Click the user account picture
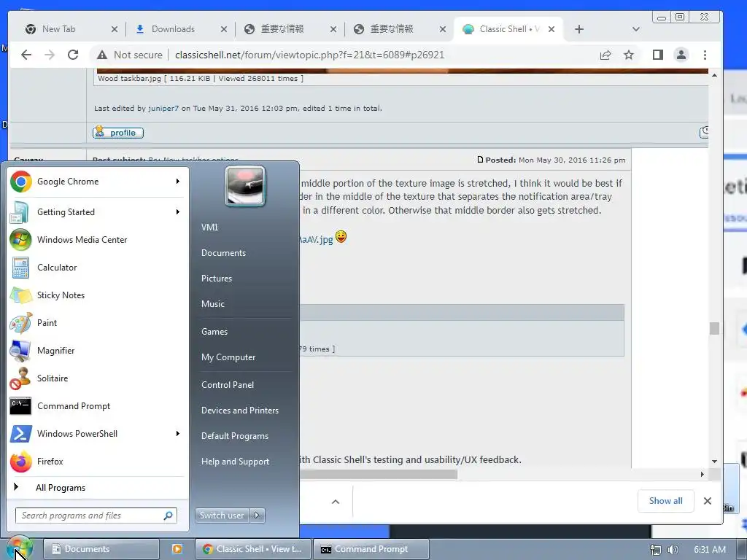The width and height of the screenshot is (747, 560). click(245, 186)
